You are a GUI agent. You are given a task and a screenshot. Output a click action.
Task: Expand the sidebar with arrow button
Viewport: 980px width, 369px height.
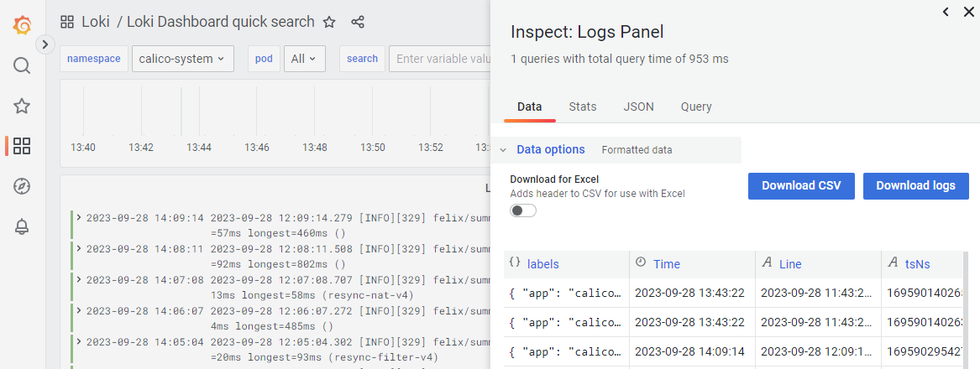45,44
